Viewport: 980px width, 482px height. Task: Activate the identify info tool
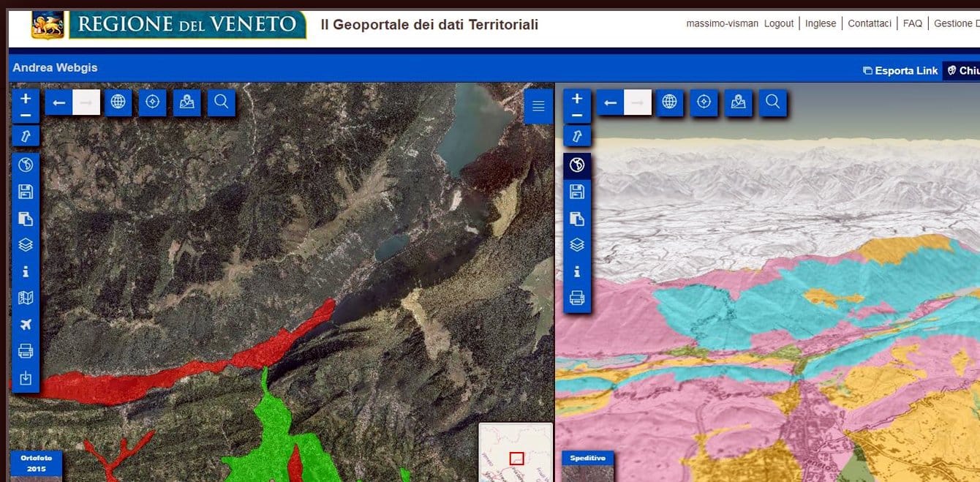coord(26,271)
